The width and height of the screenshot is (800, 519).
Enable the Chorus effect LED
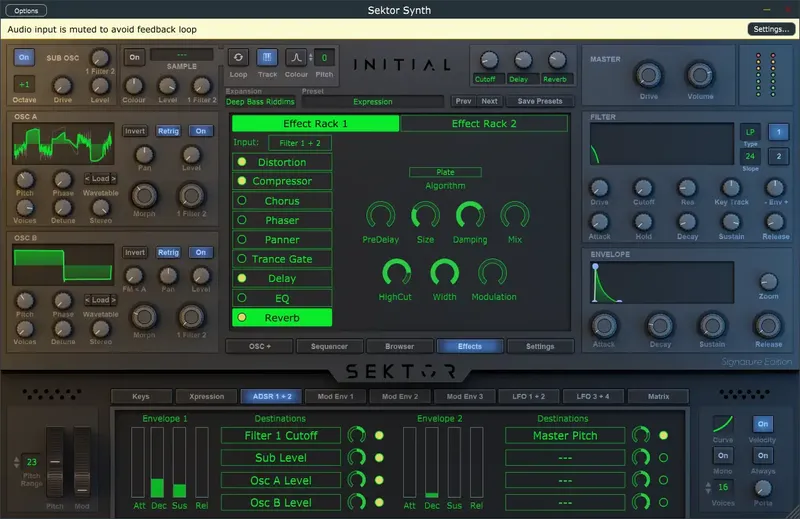coord(241,201)
